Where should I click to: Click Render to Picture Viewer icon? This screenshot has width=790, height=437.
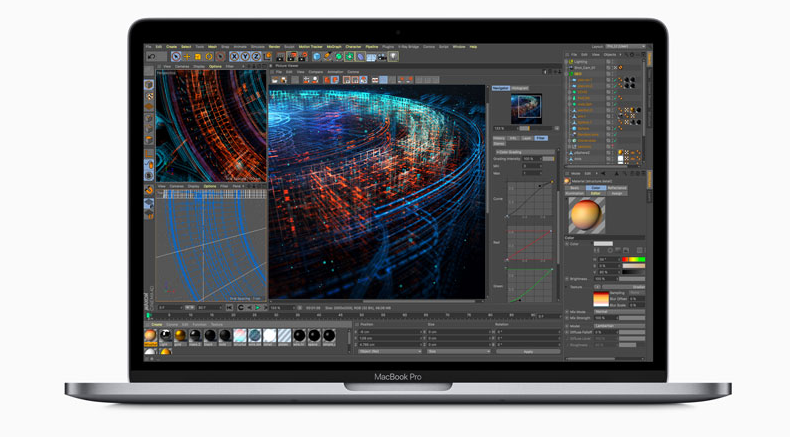coord(292,57)
